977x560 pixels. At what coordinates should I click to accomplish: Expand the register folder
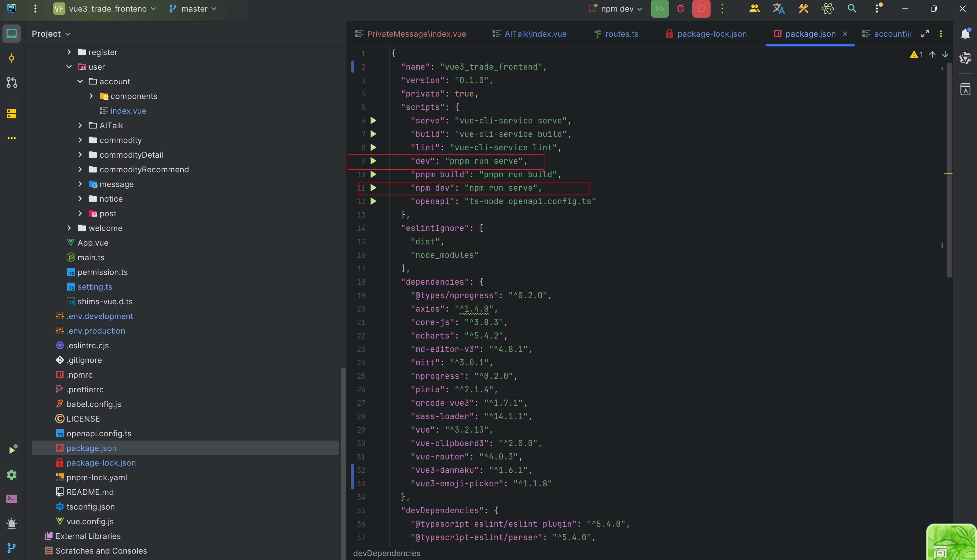[69, 52]
